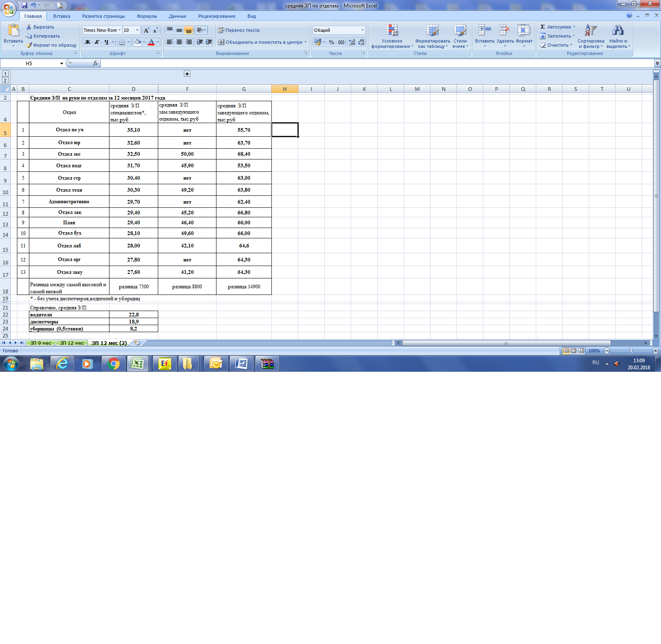The image size is (661, 644).
Task: Open Формат cells menu
Action: click(x=524, y=36)
